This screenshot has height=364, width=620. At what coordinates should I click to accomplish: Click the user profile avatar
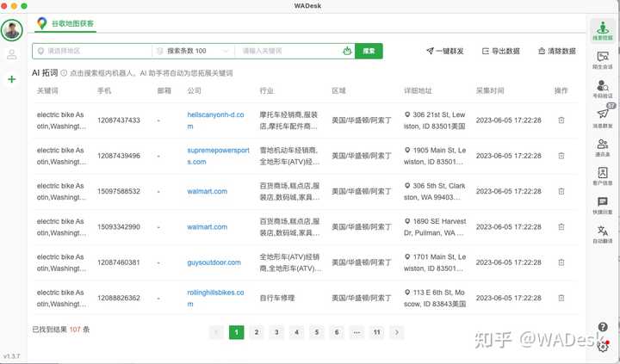coord(12,30)
